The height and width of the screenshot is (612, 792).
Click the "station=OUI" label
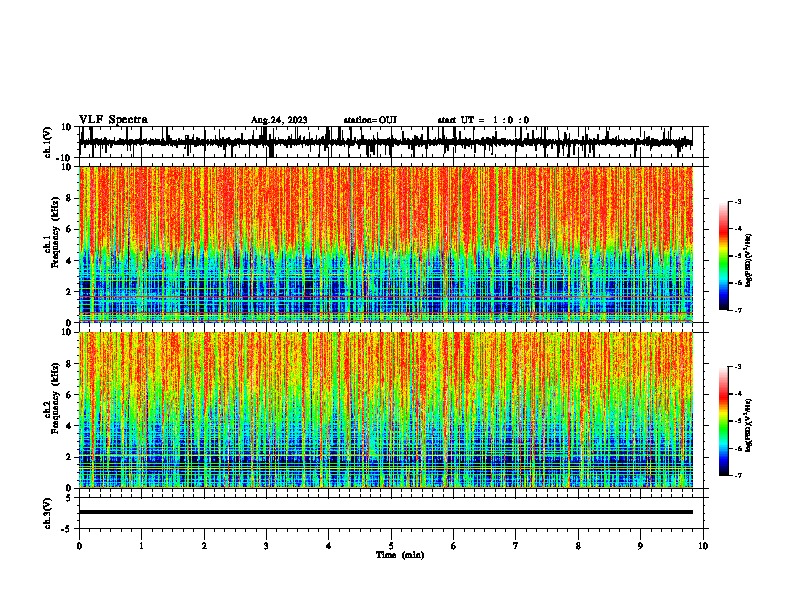[x=370, y=120]
